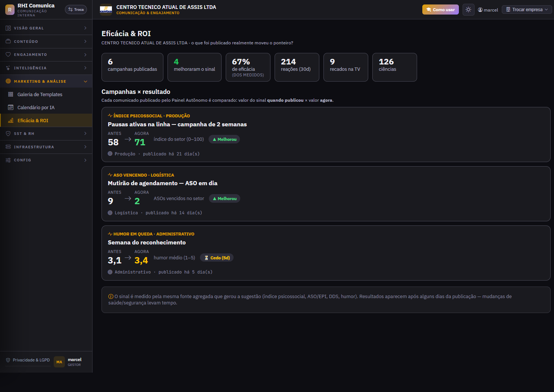
Task: Click the 71 AGORA value
Action: (x=140, y=142)
